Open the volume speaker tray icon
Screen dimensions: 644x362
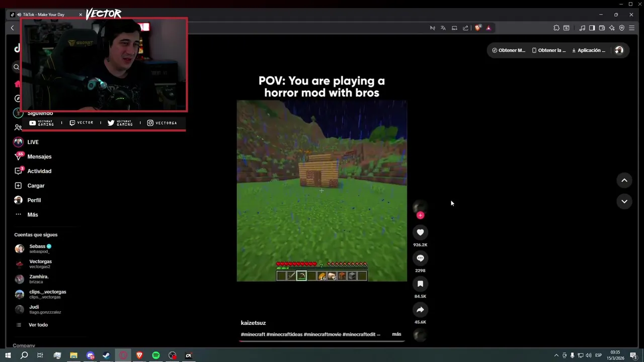click(x=588, y=355)
